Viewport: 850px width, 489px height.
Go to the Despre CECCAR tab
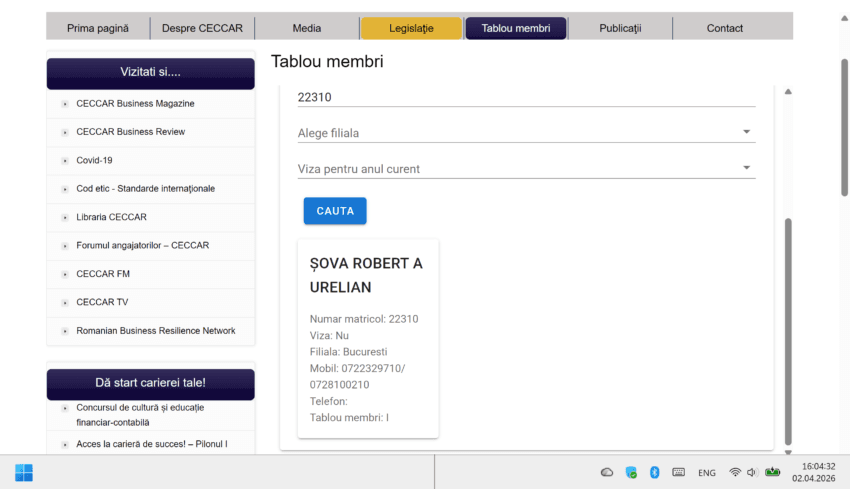(202, 28)
